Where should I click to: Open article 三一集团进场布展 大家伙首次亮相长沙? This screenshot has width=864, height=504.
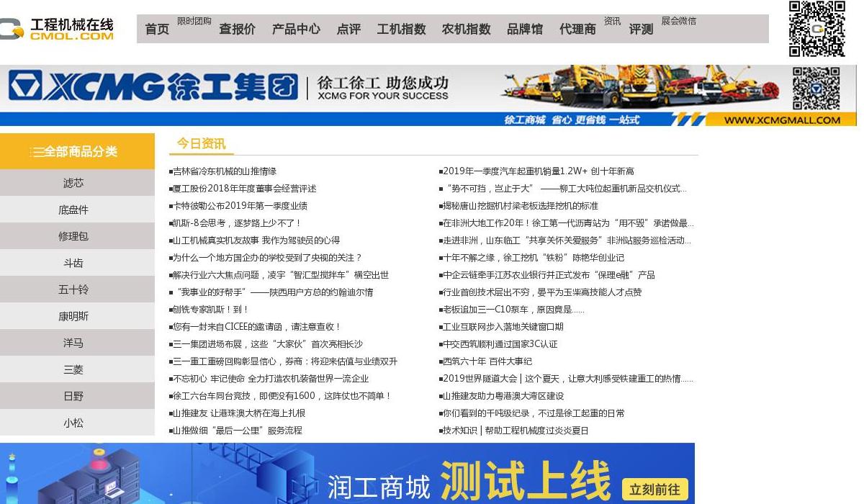pyautogui.click(x=266, y=344)
